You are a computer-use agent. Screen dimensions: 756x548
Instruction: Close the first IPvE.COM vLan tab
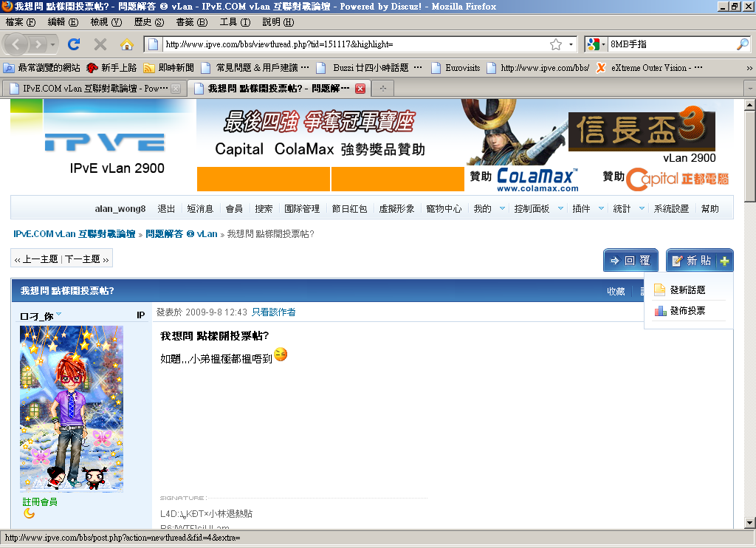(x=176, y=89)
